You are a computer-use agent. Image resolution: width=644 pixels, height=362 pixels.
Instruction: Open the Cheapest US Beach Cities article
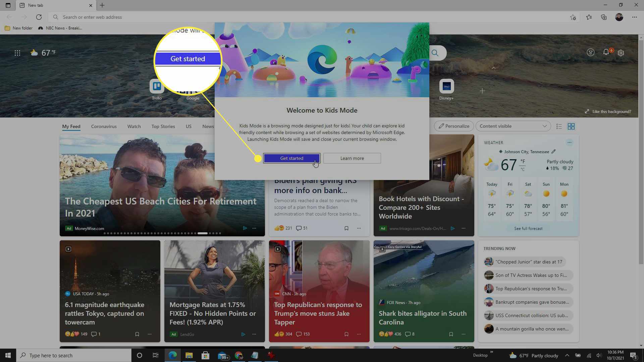point(161,207)
